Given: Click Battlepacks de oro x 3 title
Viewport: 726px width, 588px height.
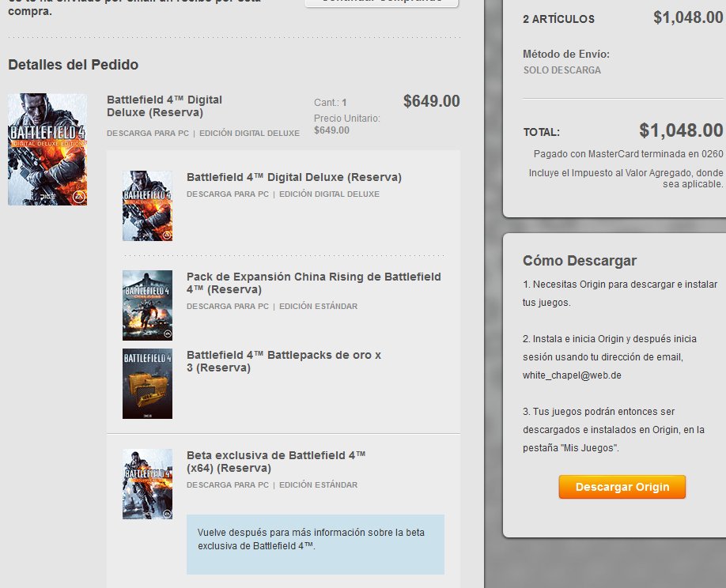Looking at the screenshot, I should point(283,361).
